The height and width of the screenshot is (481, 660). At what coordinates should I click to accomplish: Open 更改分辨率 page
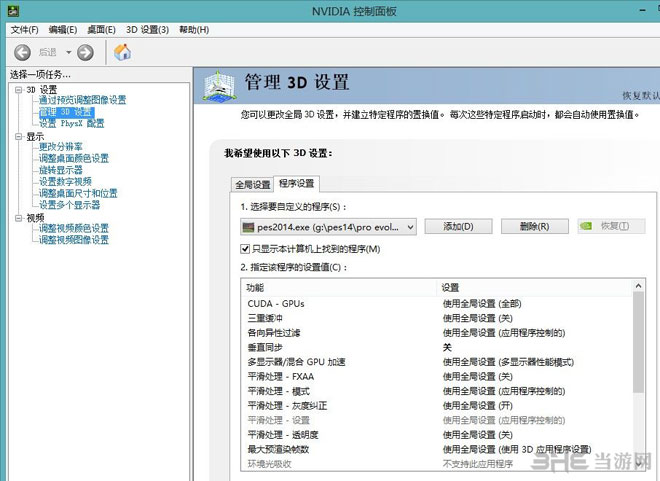(61, 146)
